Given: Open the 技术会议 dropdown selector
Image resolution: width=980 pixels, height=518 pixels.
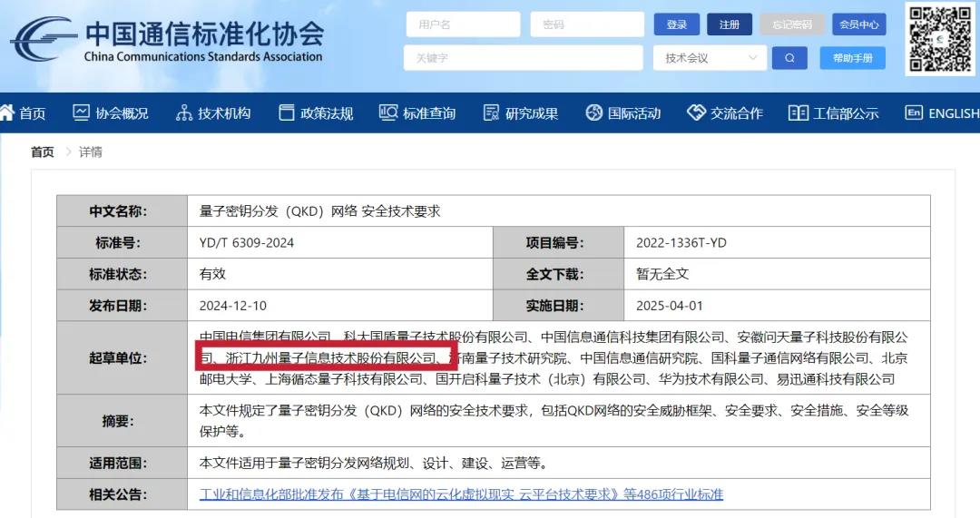Looking at the screenshot, I should coord(710,58).
